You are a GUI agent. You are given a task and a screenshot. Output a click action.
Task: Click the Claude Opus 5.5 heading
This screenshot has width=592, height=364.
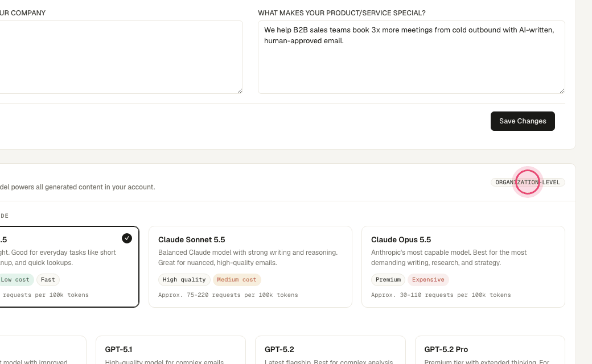click(401, 239)
